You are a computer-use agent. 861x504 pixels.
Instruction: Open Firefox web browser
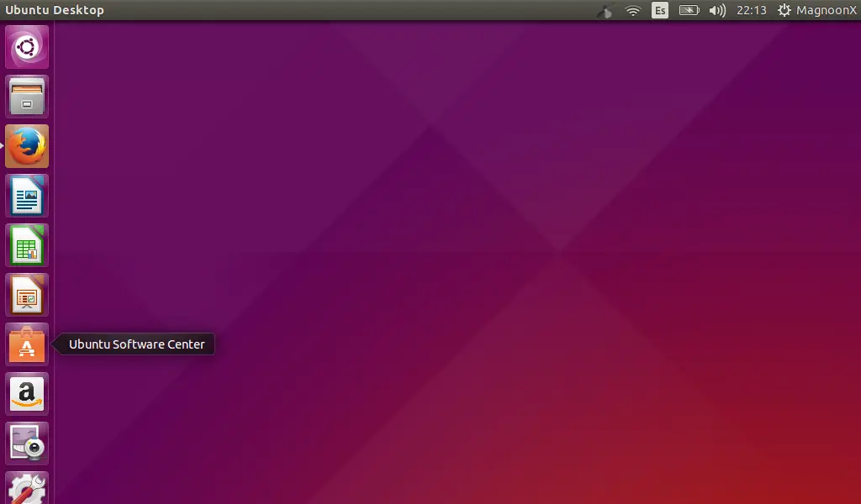[27, 146]
